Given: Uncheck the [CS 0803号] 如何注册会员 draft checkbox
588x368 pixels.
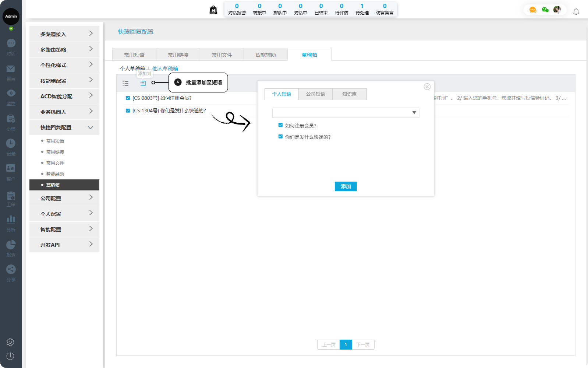Looking at the screenshot, I should click(x=128, y=98).
